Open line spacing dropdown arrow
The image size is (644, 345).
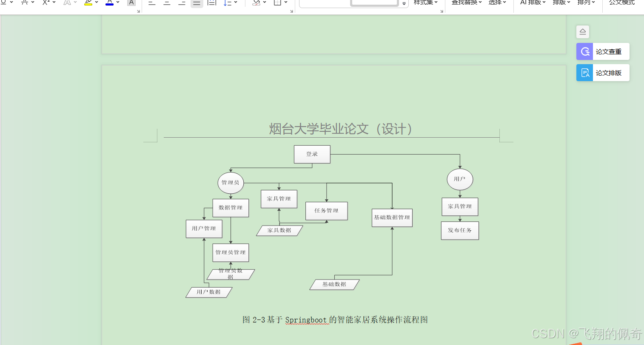click(236, 2)
